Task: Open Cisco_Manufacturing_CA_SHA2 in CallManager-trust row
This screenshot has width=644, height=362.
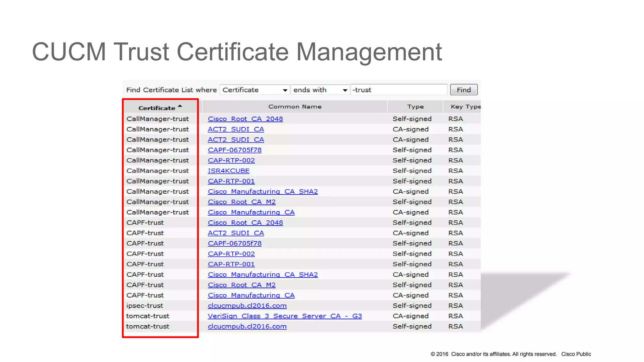Action: point(263,191)
